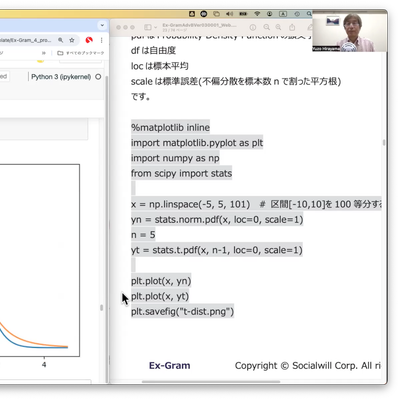Show the PDF inspector info icon
Image resolution: width=400 pixels, height=400 pixels.
[253, 27]
